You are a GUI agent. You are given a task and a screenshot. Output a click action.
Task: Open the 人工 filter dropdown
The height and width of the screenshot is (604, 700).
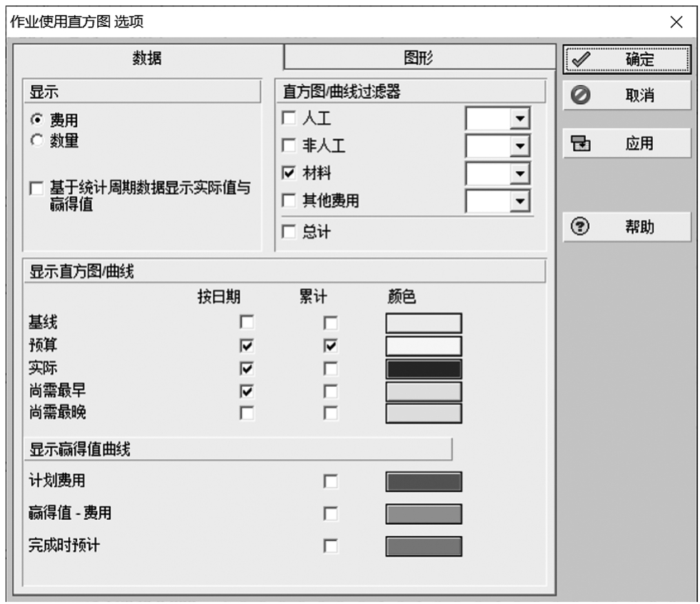click(x=520, y=119)
